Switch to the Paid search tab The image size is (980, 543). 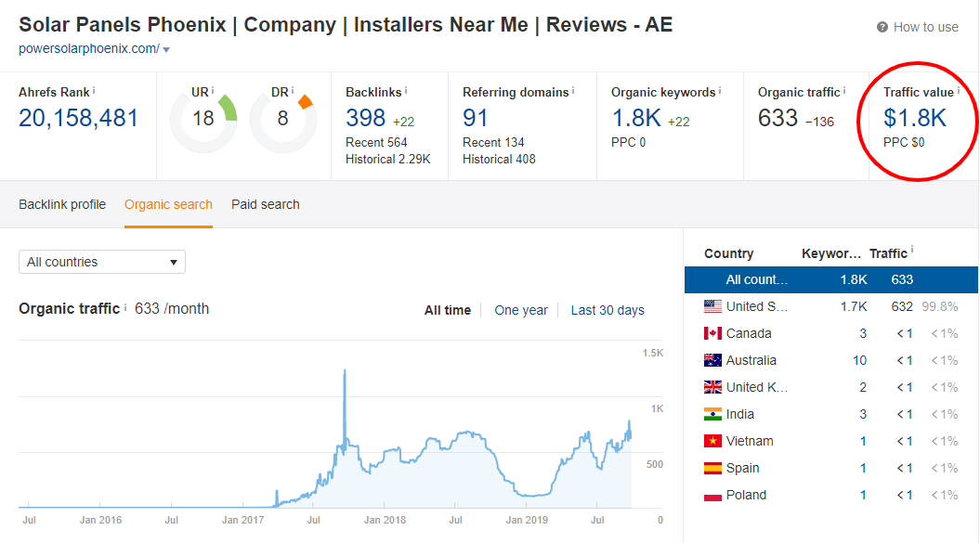[x=266, y=204]
